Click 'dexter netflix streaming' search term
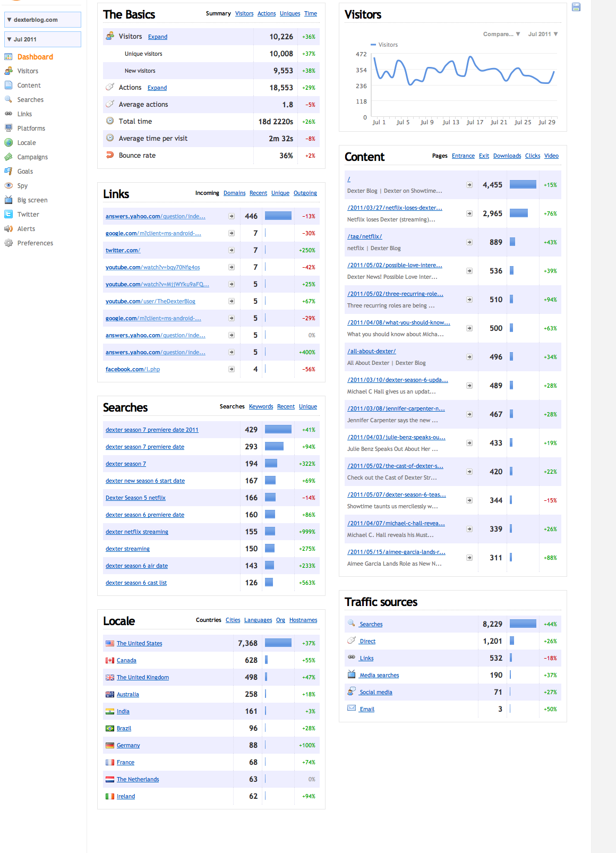 point(136,532)
